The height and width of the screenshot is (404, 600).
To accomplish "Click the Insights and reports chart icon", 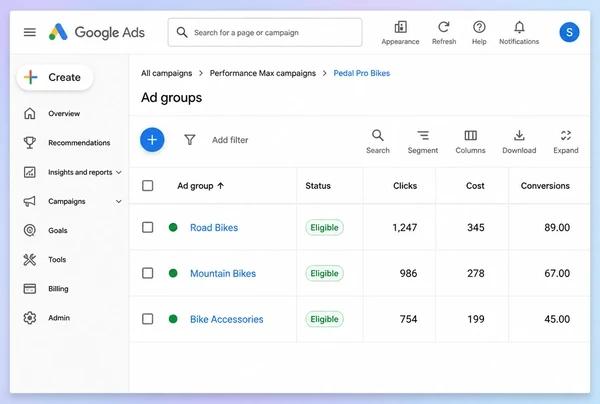I will click(30, 172).
